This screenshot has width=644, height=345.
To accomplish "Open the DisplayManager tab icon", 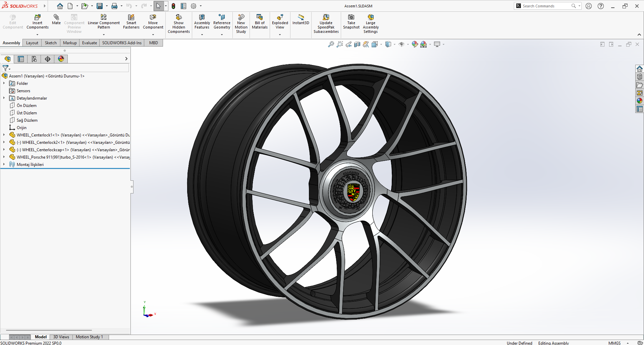I will pyautogui.click(x=61, y=59).
